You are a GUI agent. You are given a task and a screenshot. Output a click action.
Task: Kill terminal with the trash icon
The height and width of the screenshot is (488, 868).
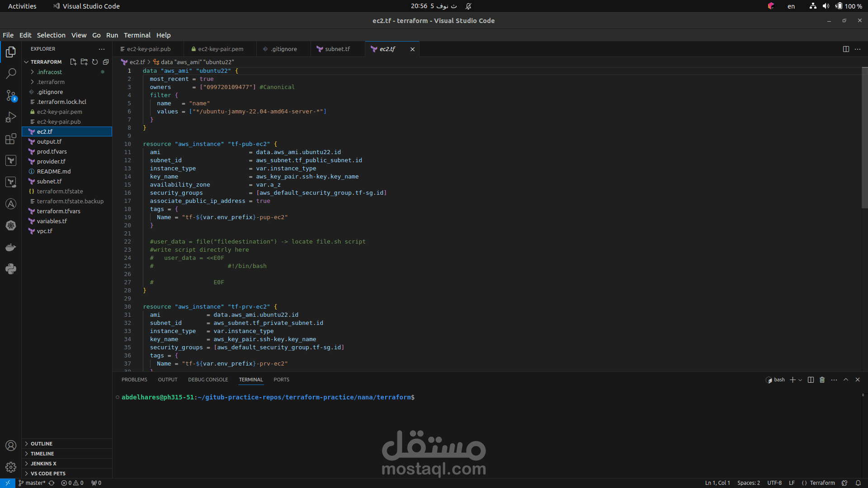coord(822,380)
